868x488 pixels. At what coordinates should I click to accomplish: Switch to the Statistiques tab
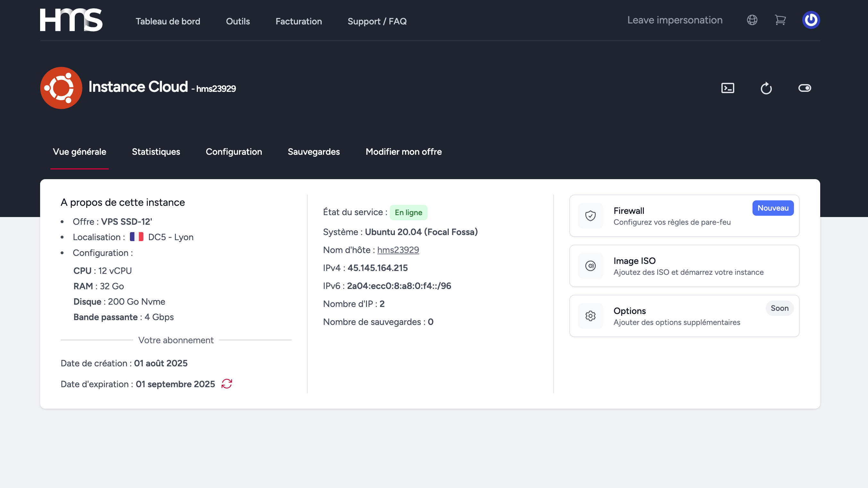(x=156, y=152)
